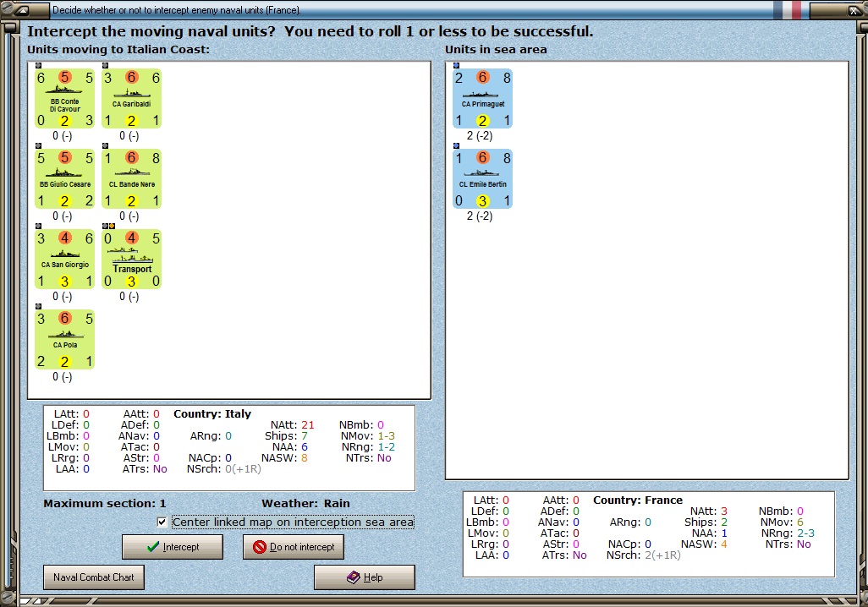Click the Weather: Rain label
The height and width of the screenshot is (607, 868).
pos(305,504)
